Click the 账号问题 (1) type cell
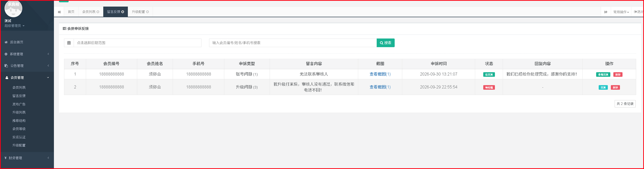644x169 pixels. click(247, 74)
